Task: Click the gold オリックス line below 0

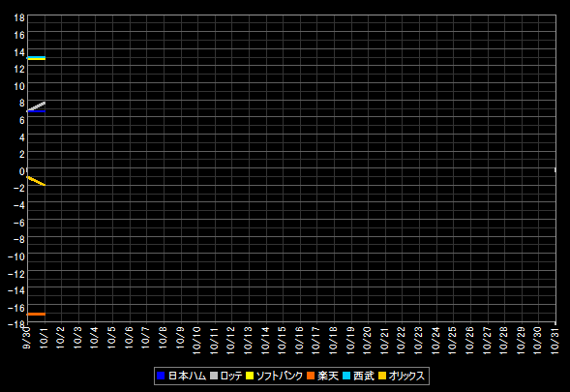Action: (36, 181)
